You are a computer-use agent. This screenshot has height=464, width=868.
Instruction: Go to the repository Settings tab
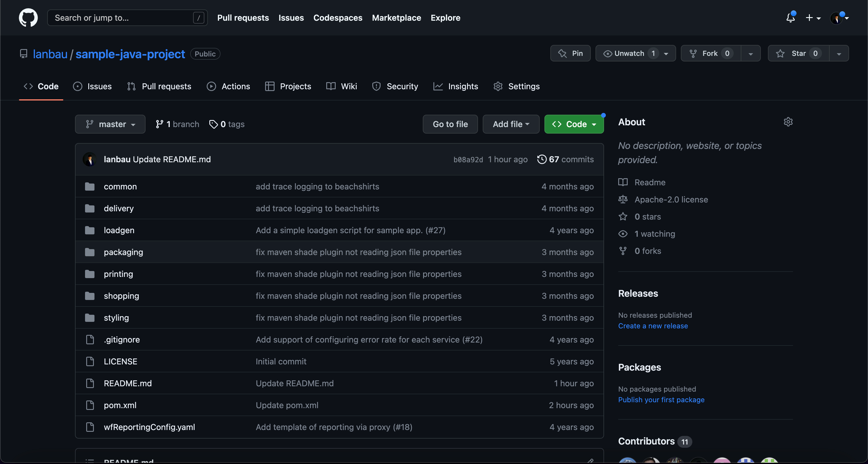coord(516,86)
